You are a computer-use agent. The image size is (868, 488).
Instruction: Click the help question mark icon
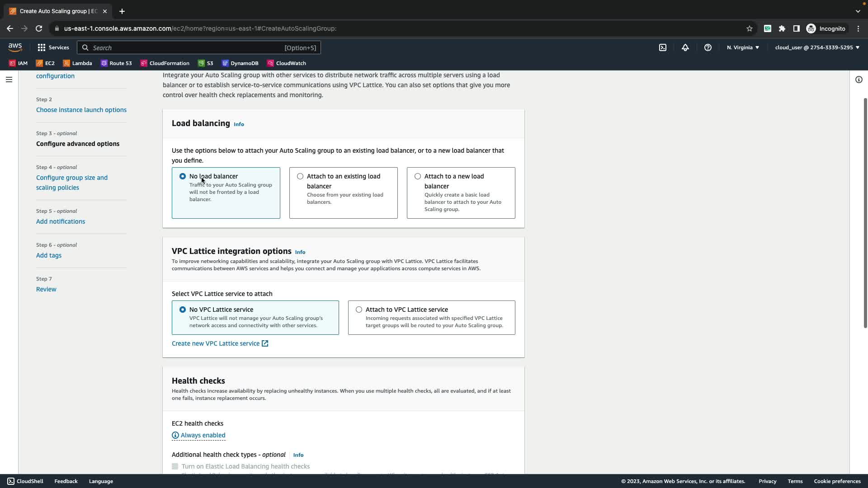click(708, 47)
